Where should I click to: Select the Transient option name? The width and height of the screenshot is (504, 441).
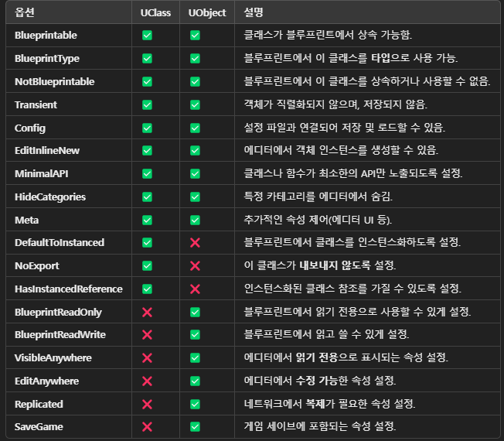pyautogui.click(x=36, y=105)
